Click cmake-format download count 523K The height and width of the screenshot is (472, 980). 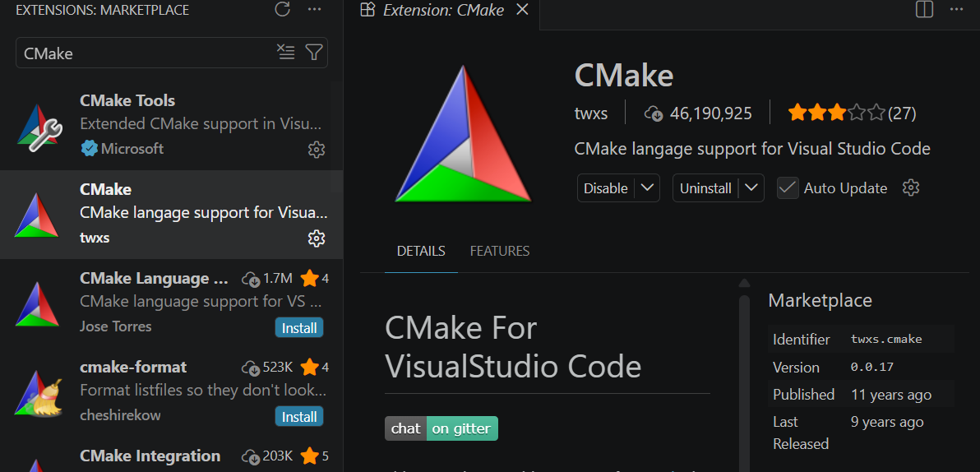point(267,367)
